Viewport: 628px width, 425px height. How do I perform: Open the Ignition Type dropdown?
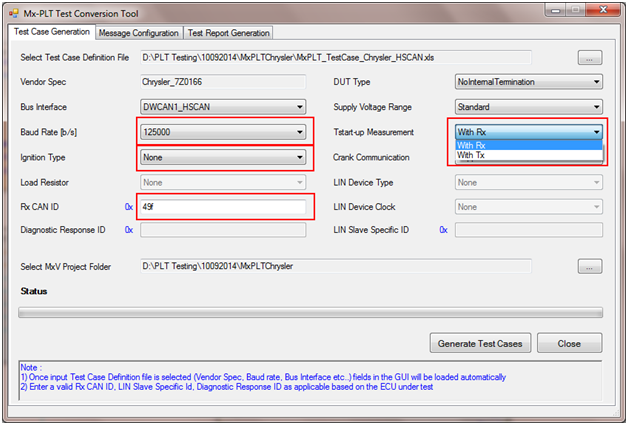[223, 157]
